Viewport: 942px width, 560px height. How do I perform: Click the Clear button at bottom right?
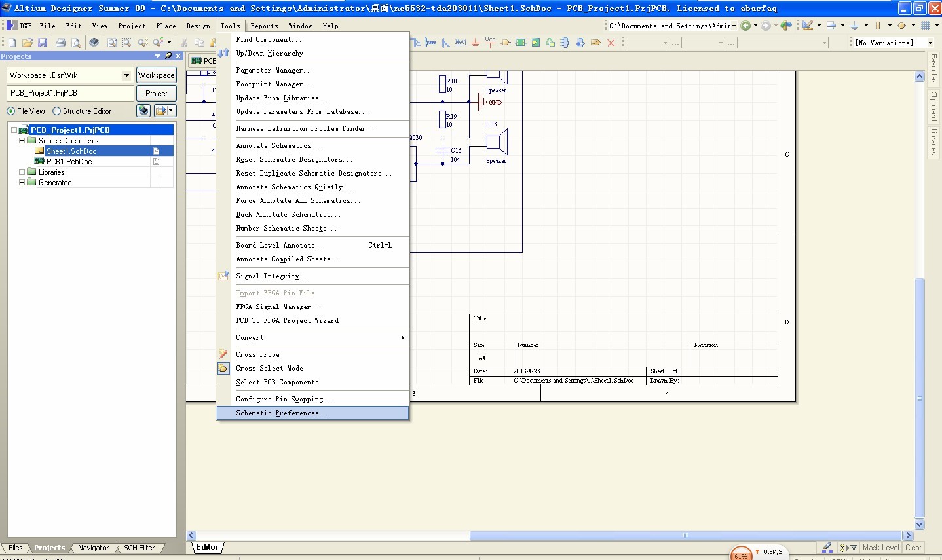coord(913,548)
